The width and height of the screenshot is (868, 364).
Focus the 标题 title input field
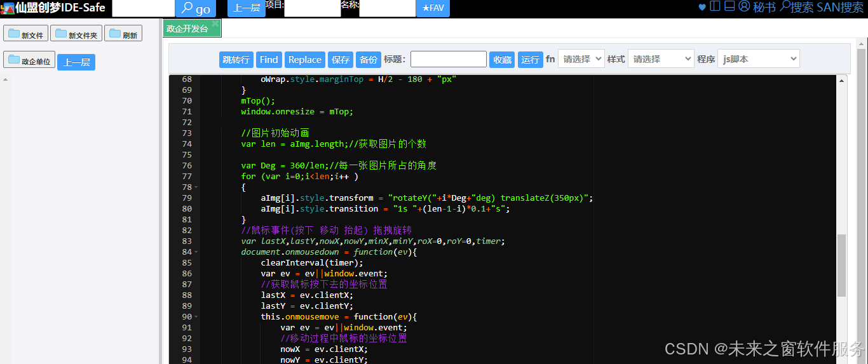pyautogui.click(x=449, y=59)
